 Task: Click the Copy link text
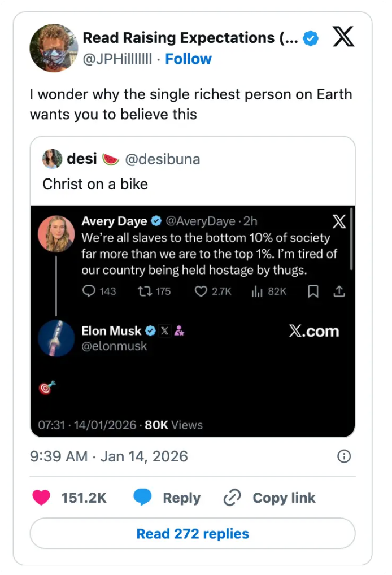coord(284,498)
